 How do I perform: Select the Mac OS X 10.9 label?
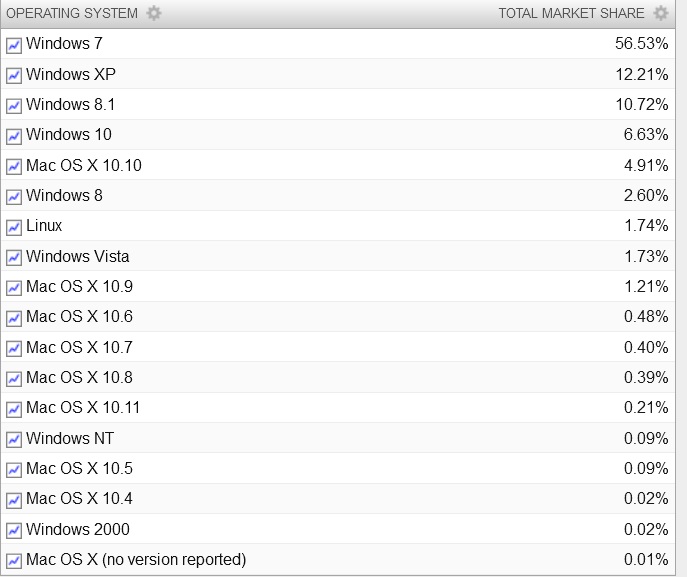point(79,287)
